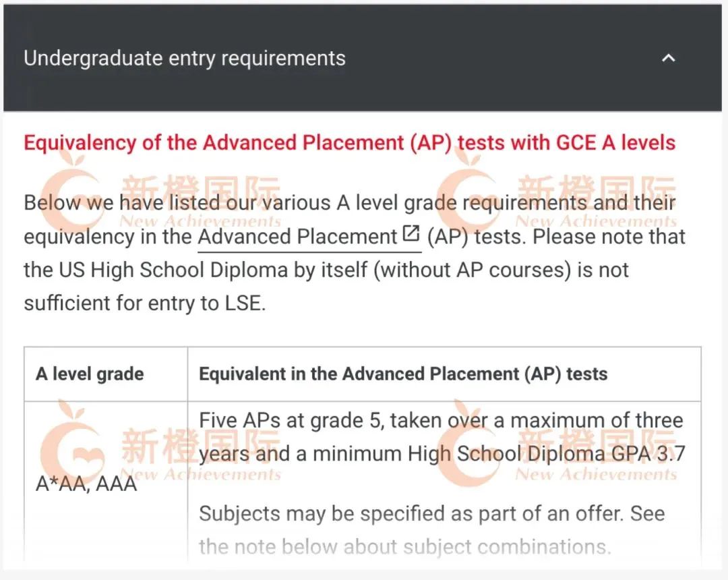Click the red Equivalency of AP tests heading
Image resolution: width=728 pixels, height=580 pixels.
click(x=350, y=143)
